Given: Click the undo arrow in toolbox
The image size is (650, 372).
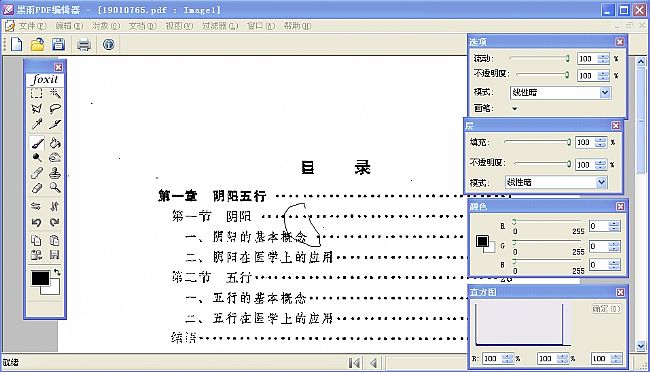Looking at the screenshot, I should (36, 223).
